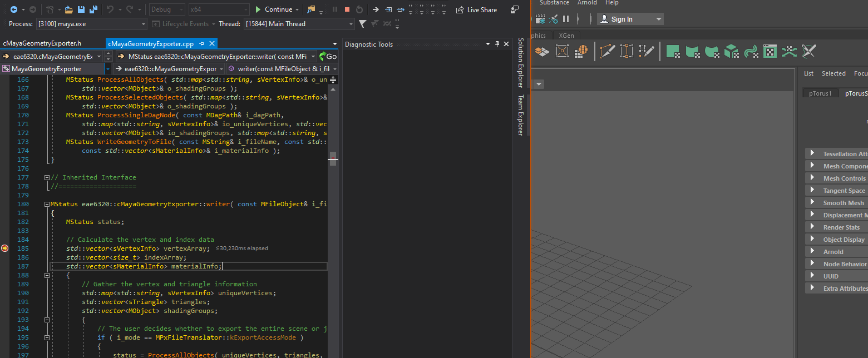Click the feedback icon beside Live Share
The height and width of the screenshot is (358, 868).
[515, 9]
